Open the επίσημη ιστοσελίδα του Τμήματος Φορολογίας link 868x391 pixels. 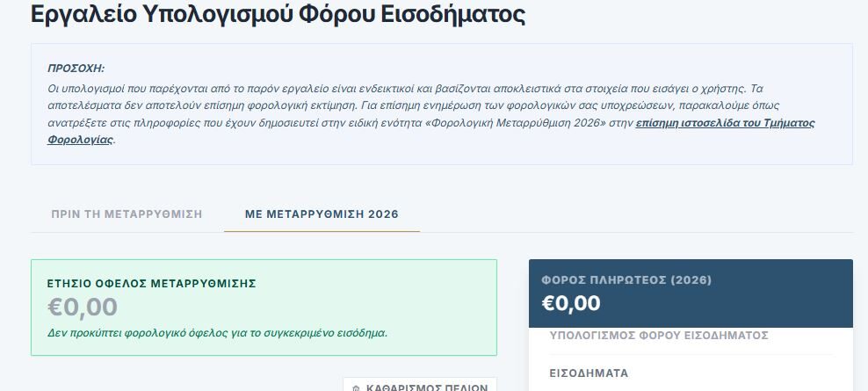(725, 123)
